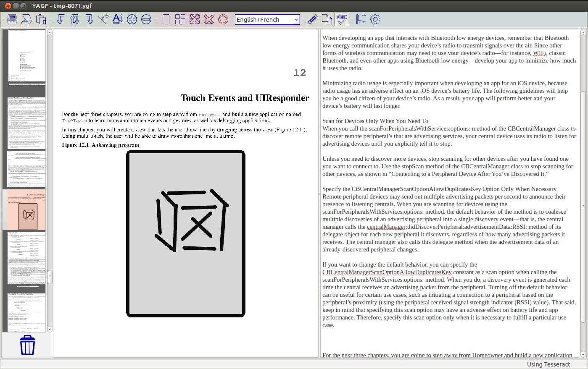588x369 pixels.
Task: Click the deskew image icon
Action: pos(103,19)
